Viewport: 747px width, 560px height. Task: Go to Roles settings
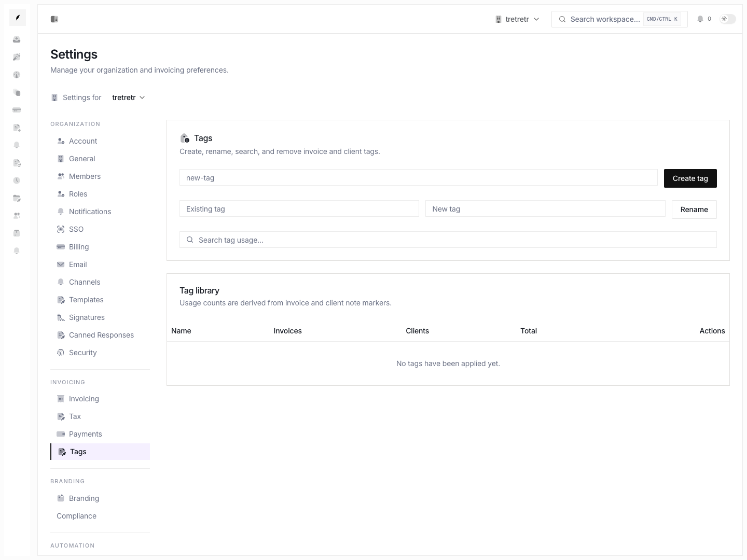click(x=100, y=194)
